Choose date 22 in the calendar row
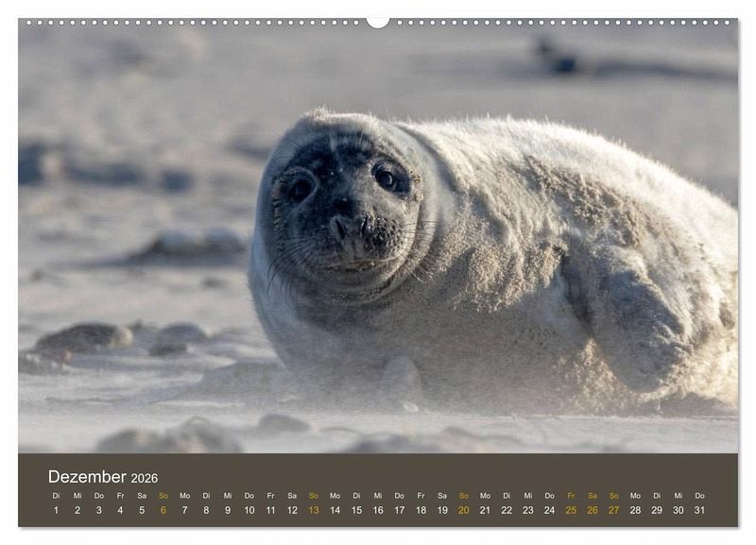The width and height of the screenshot is (756, 545). (507, 510)
